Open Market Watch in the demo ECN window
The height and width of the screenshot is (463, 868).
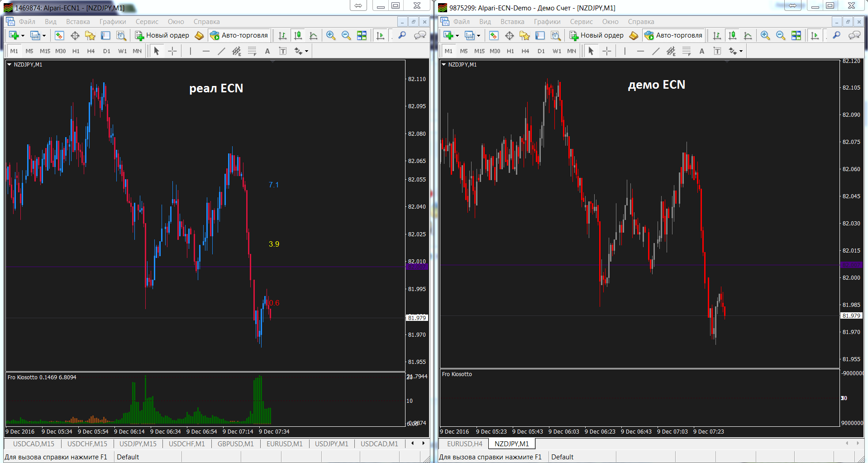[494, 35]
